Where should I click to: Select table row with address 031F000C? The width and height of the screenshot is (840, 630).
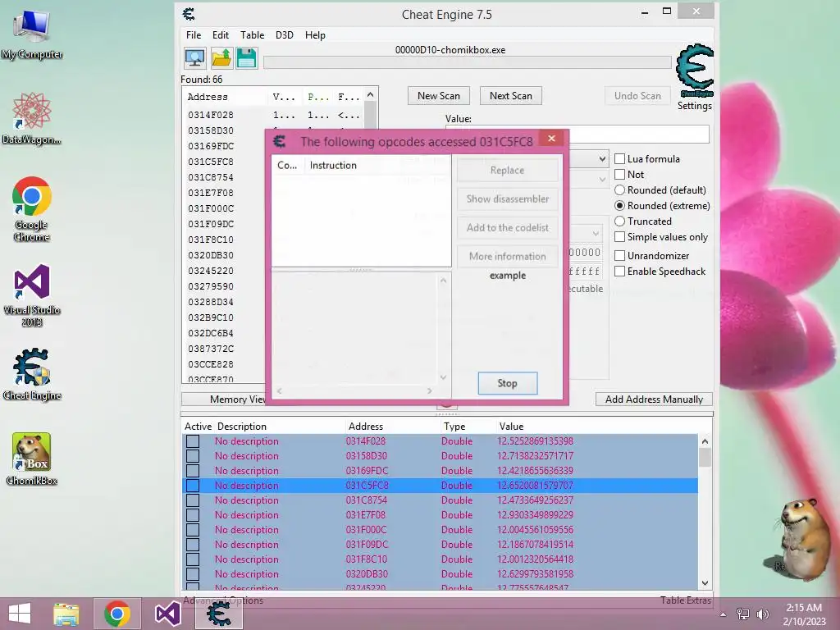coord(440,529)
